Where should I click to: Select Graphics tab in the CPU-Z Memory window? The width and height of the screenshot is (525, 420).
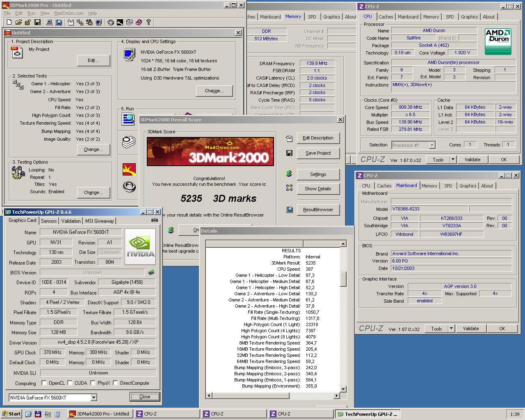(x=331, y=17)
